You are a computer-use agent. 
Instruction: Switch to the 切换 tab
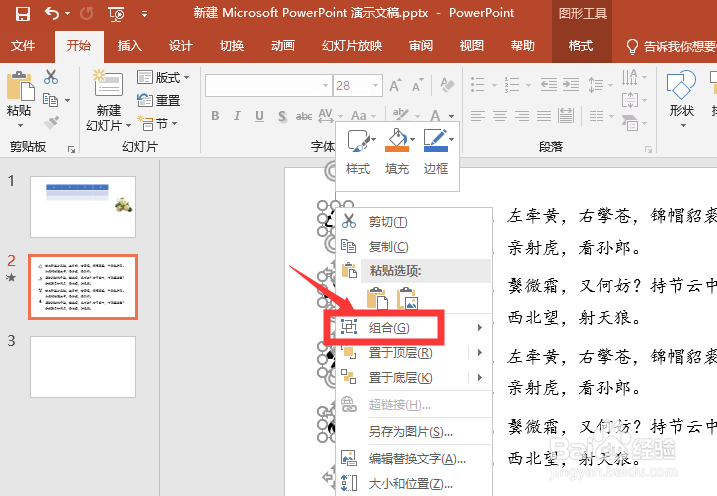pos(232,46)
